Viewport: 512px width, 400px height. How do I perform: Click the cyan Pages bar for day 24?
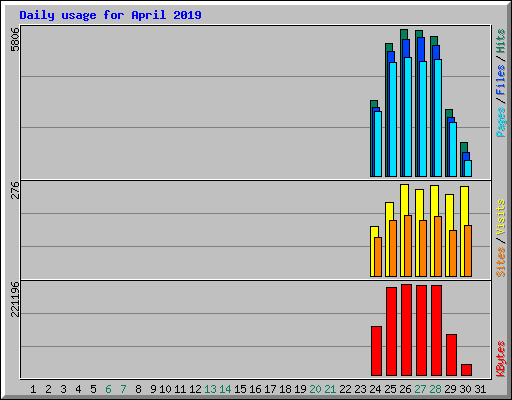tap(378, 144)
